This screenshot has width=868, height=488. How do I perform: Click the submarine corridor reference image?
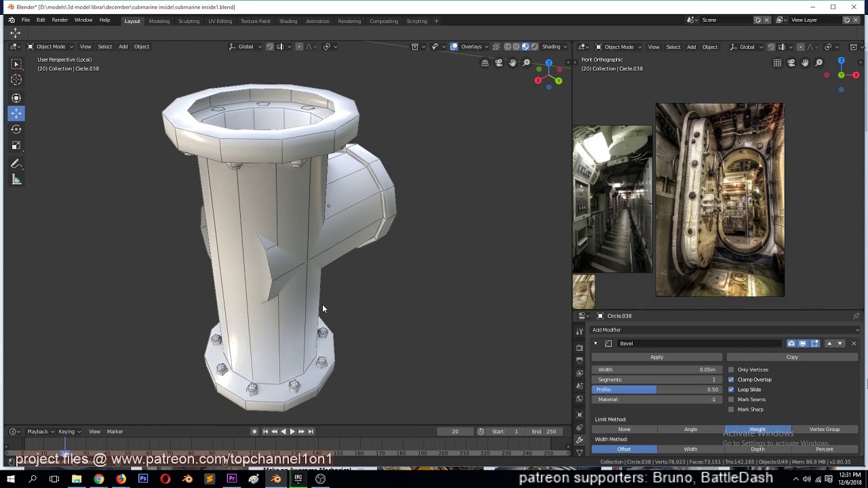(x=612, y=199)
